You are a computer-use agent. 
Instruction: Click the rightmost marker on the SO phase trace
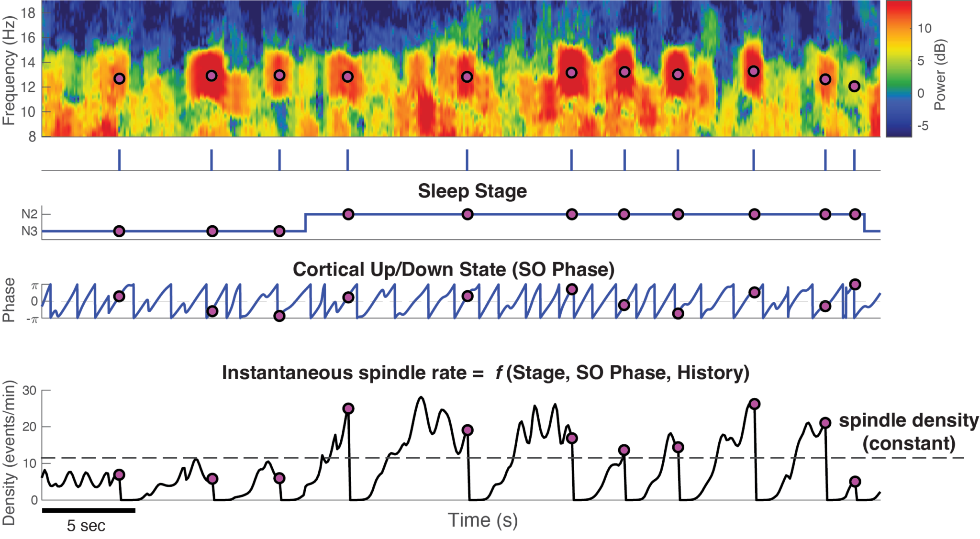pyautogui.click(x=855, y=285)
